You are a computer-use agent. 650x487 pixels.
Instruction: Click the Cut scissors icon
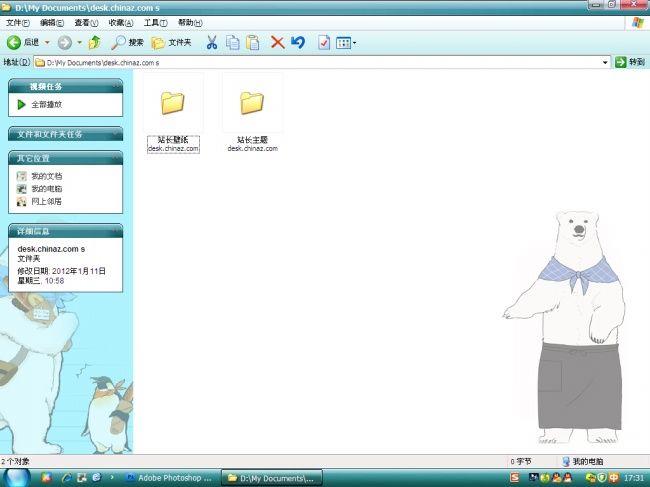211,43
